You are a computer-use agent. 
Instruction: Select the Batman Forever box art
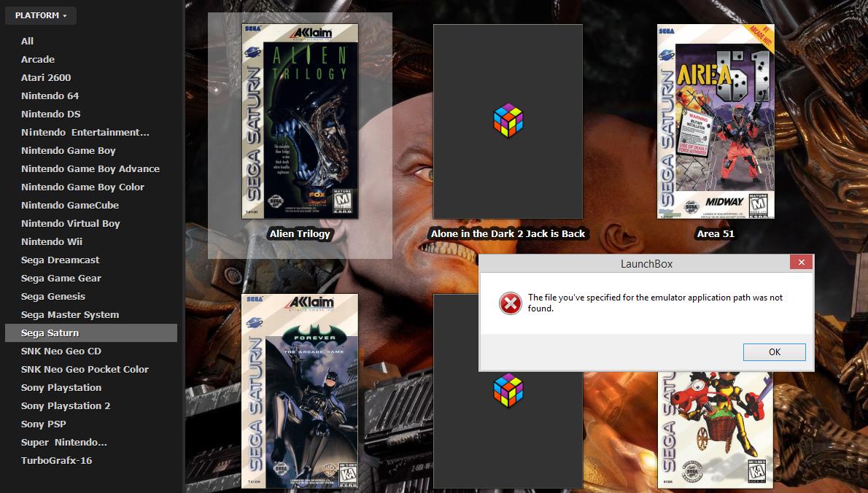300,391
